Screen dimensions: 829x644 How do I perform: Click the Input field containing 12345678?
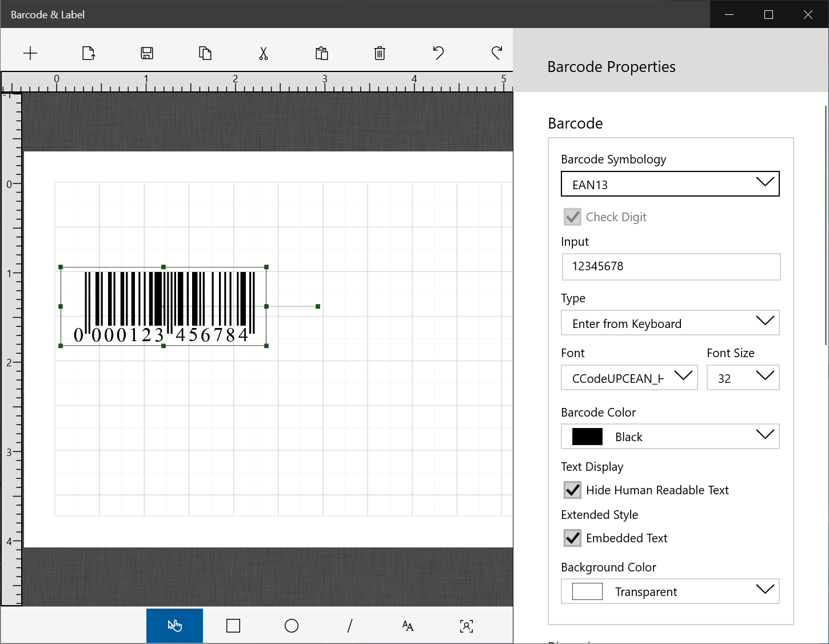671,267
